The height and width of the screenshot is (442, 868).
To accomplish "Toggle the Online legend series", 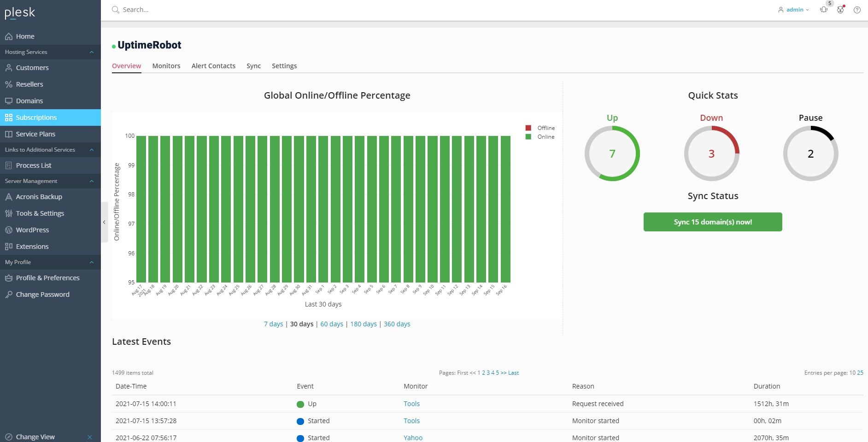I will pos(540,137).
